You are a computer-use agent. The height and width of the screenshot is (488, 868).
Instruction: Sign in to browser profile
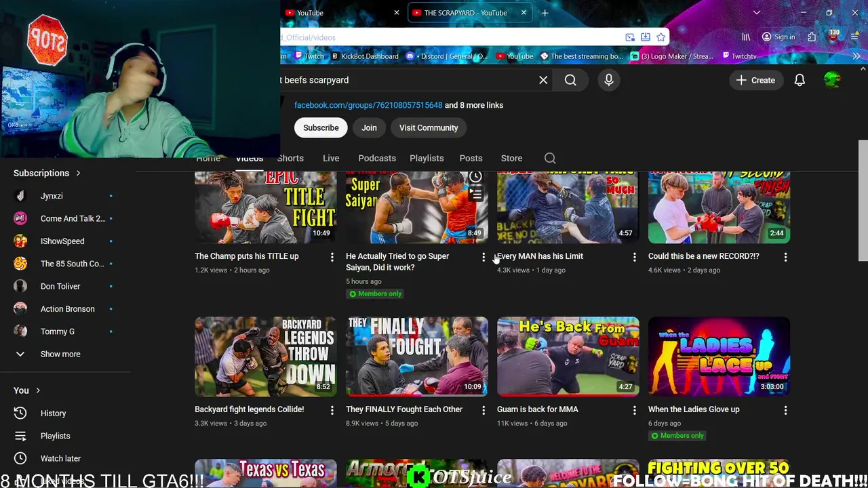coord(778,37)
